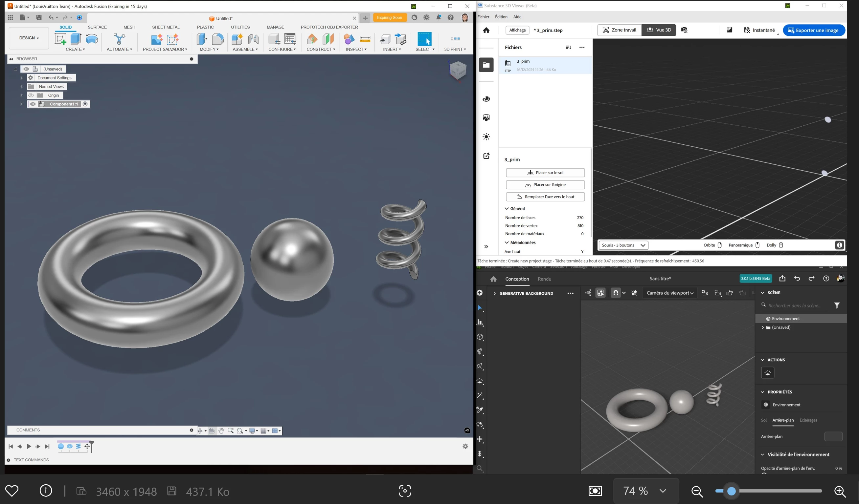Open the Souris - 3 boutons dropdown
Image resolution: width=859 pixels, height=504 pixels.
(x=623, y=245)
